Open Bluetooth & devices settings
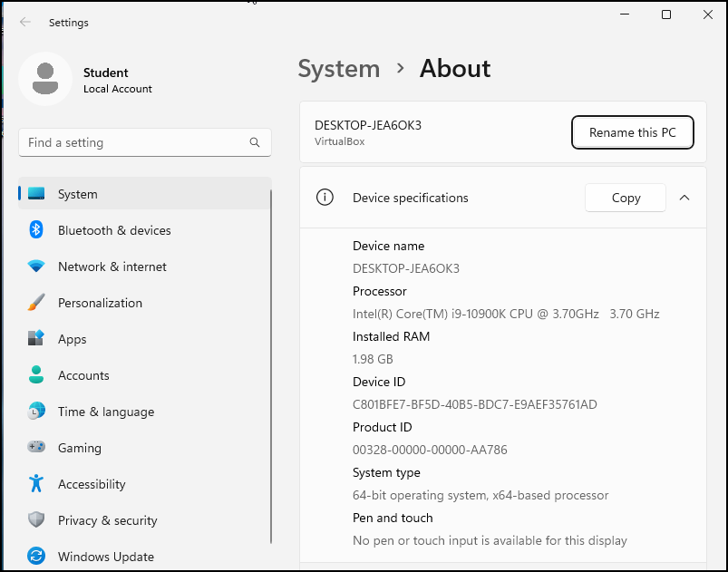This screenshot has height=572, width=728. (144, 230)
